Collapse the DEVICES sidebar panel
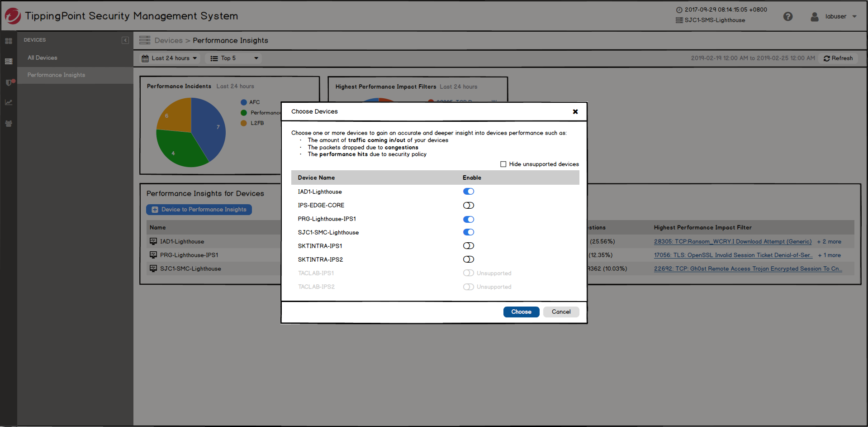The image size is (868, 427). pyautogui.click(x=125, y=40)
